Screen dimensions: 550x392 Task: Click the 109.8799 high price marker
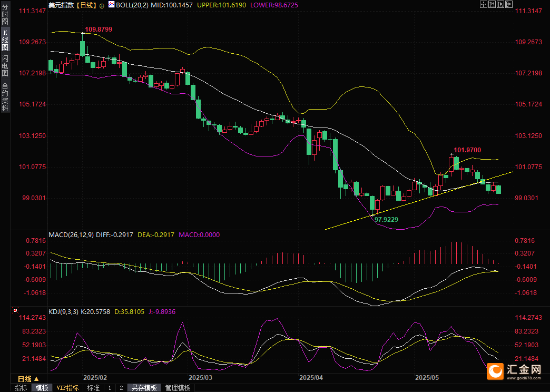pyautogui.click(x=99, y=30)
